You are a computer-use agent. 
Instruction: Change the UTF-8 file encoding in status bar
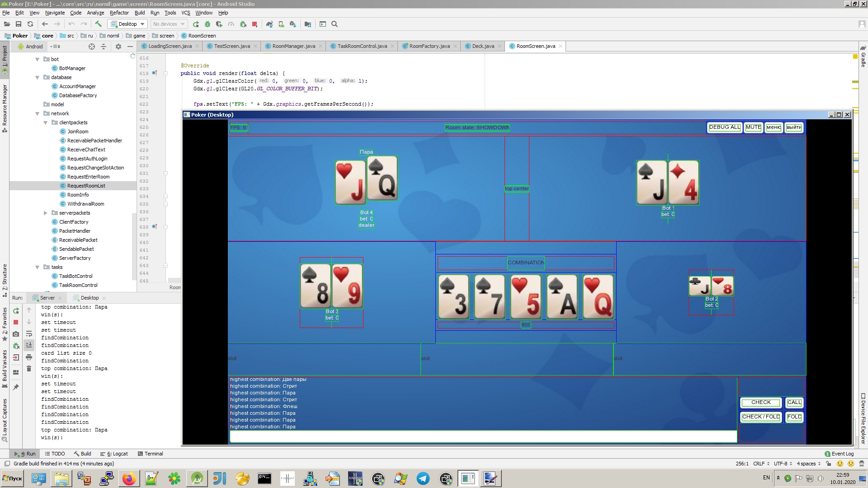pyautogui.click(x=783, y=464)
